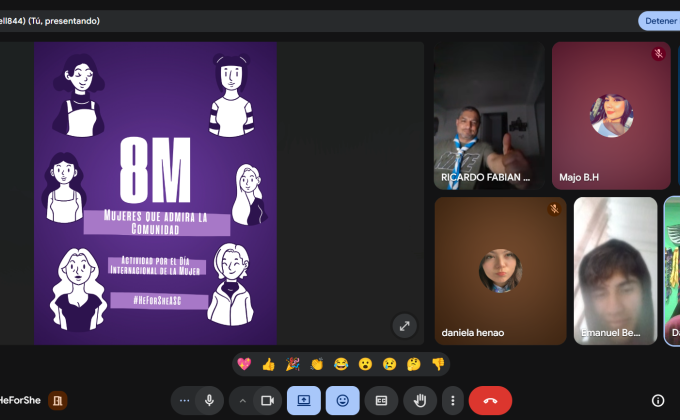680x420 pixels.
Task: Click the Detener stop presenting button
Action: [x=659, y=20]
